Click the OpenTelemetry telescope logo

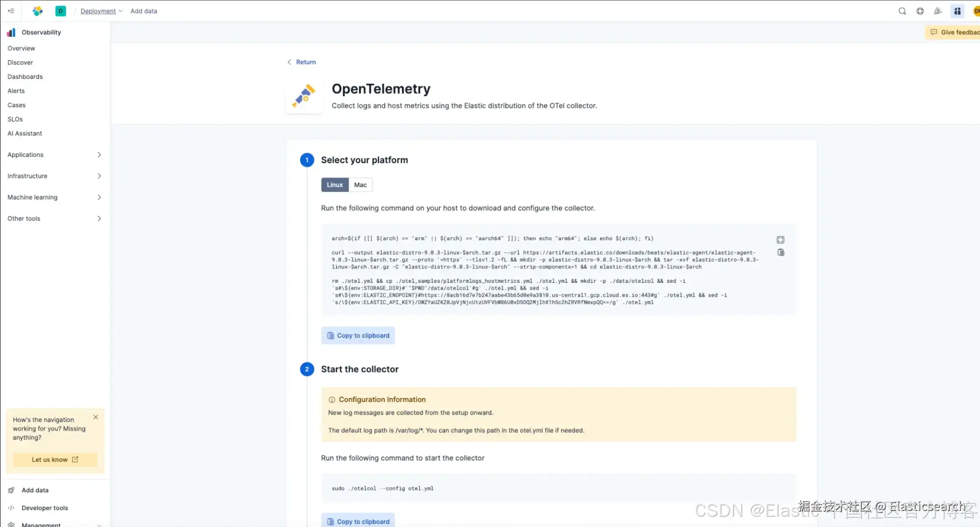[x=303, y=96]
